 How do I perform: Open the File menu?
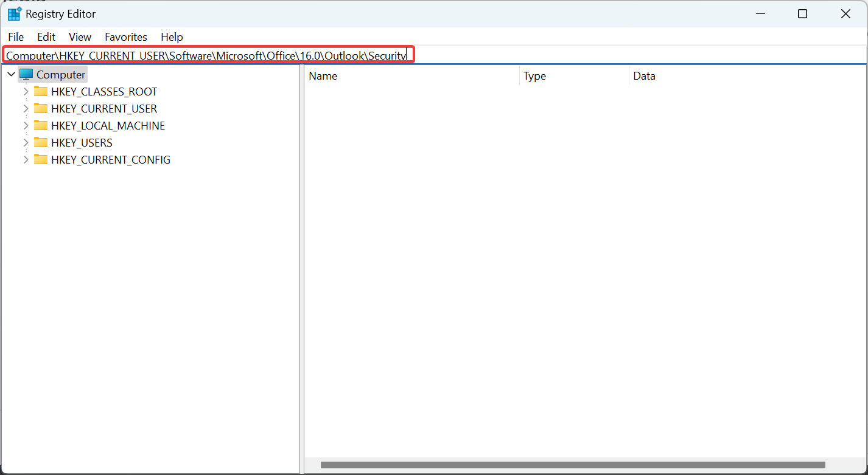pos(16,37)
